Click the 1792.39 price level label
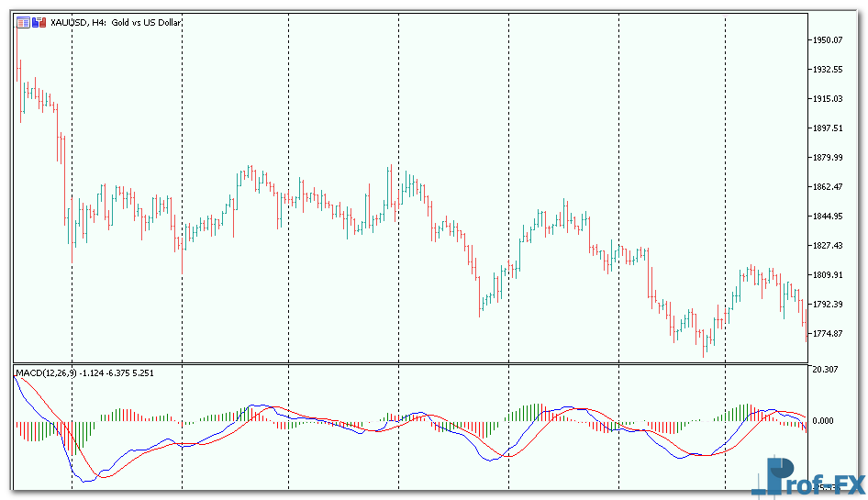The image size is (868, 500). 828,305
